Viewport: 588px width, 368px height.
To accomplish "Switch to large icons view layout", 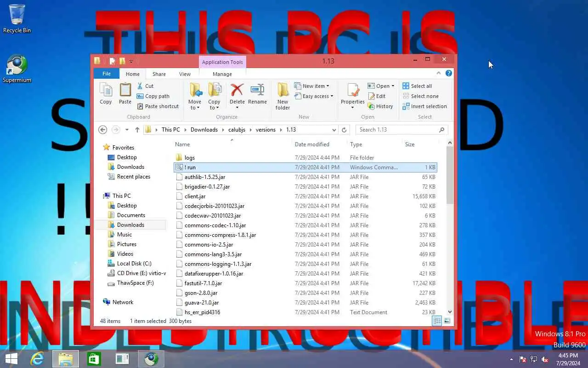I will pos(447,321).
